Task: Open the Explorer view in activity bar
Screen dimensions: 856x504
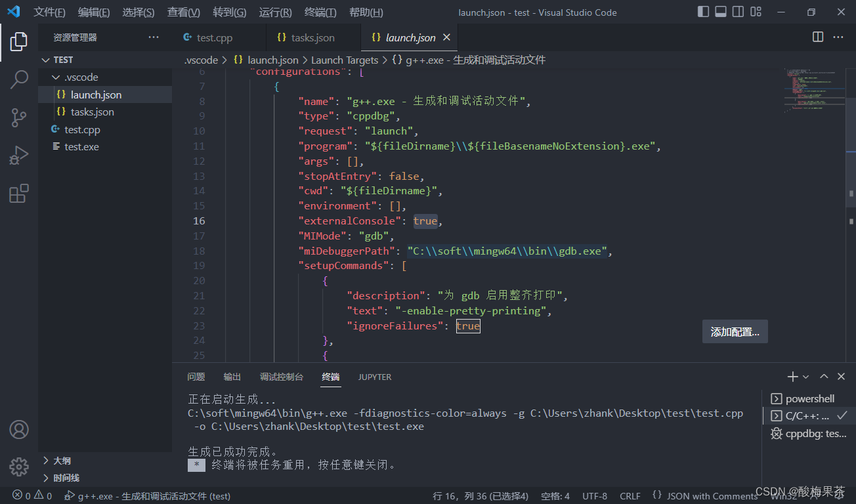Action: point(18,42)
